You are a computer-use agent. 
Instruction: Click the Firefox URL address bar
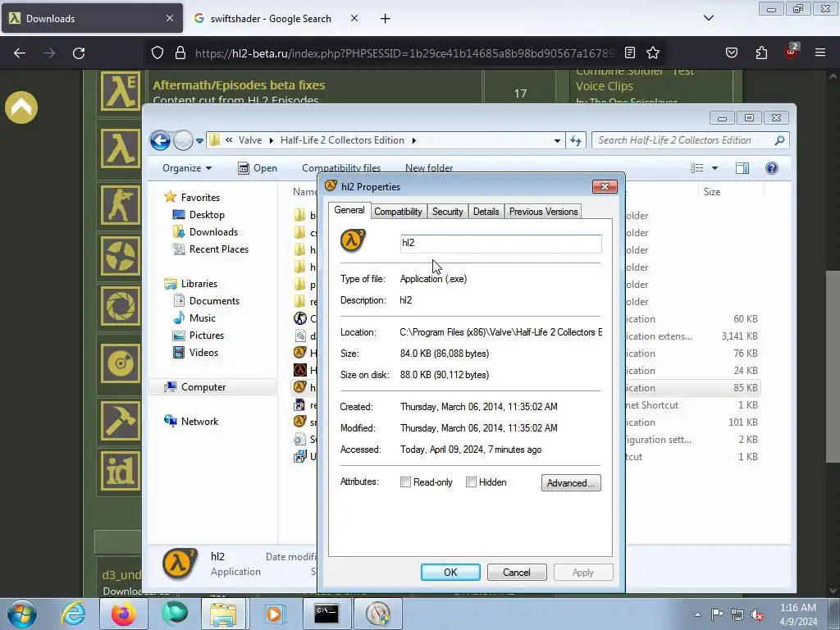coord(404,53)
